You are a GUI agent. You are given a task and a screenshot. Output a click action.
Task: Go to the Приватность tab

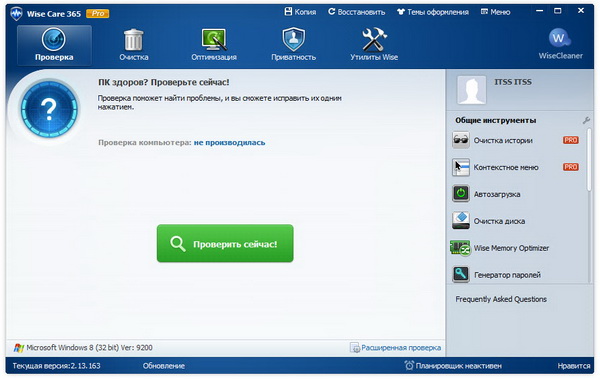293,45
